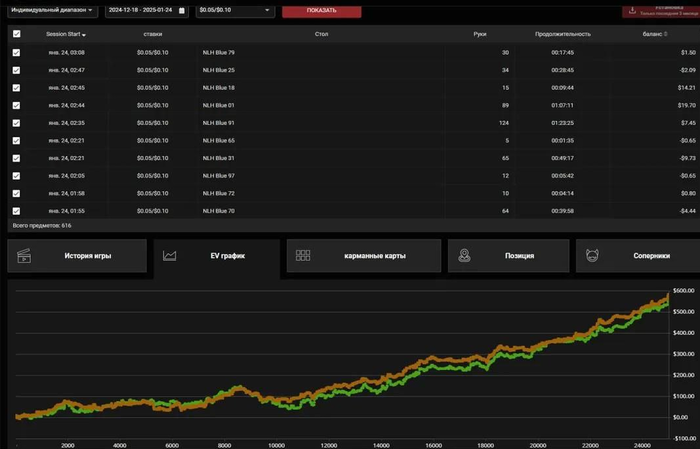Sort by Session Start column arrow
The width and height of the screenshot is (700, 449).
coord(83,35)
